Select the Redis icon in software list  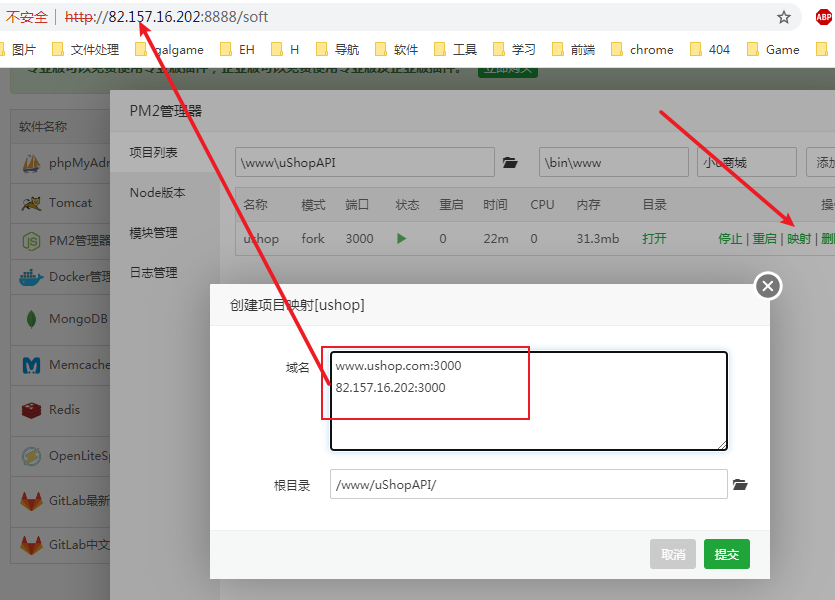coord(31,410)
